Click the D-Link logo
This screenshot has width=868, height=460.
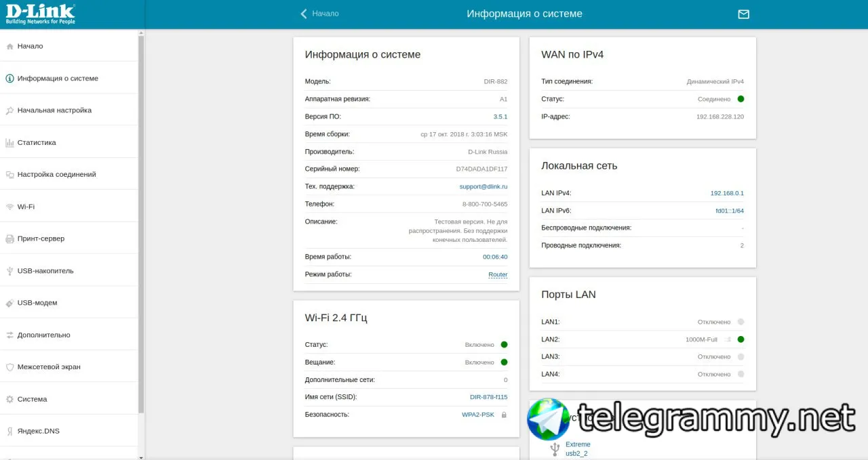pyautogui.click(x=41, y=14)
